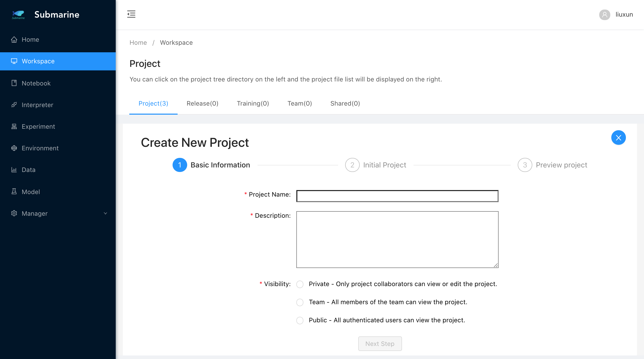Select Team visibility radio option

[x=300, y=302]
